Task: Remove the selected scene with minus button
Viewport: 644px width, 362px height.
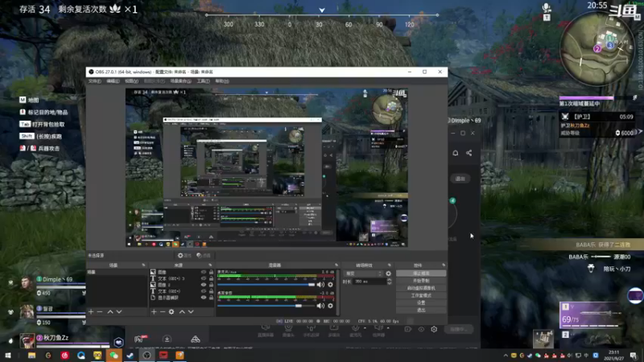Action: click(100, 312)
